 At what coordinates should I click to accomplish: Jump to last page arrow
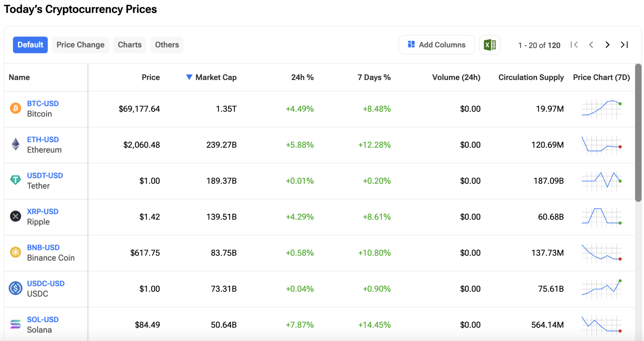tap(624, 45)
